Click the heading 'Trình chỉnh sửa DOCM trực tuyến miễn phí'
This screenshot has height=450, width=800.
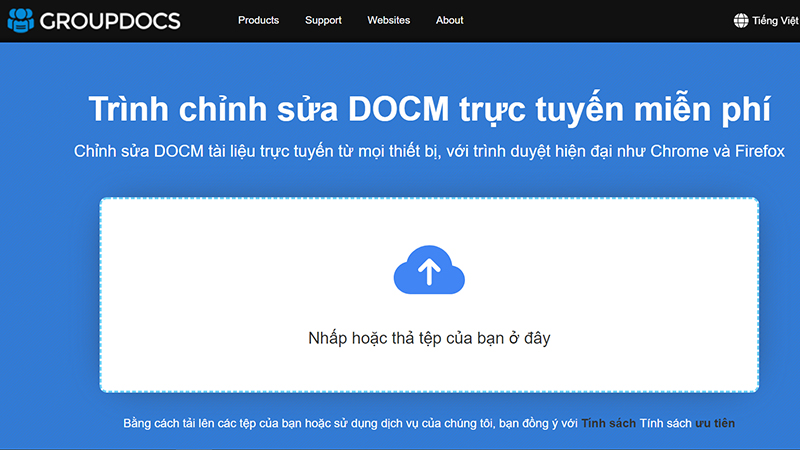point(429,110)
